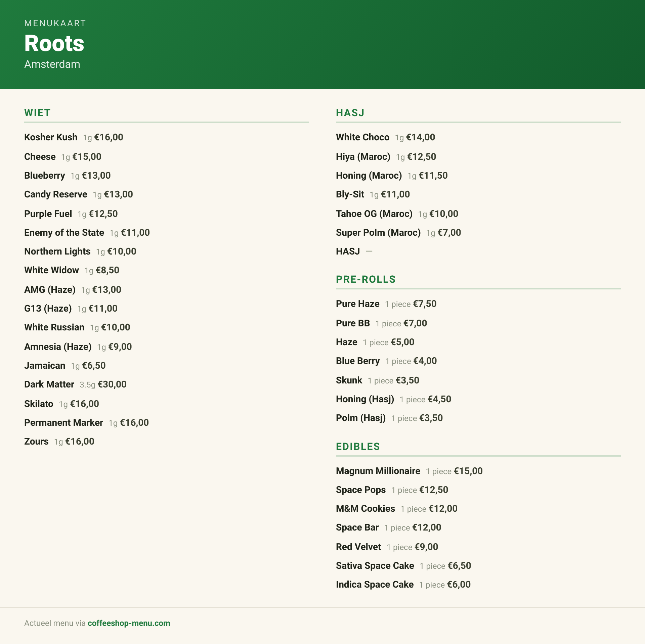Click the €15,00 Magnum Millionaire price
Image resolution: width=645 pixels, height=644 pixels.
[468, 471]
